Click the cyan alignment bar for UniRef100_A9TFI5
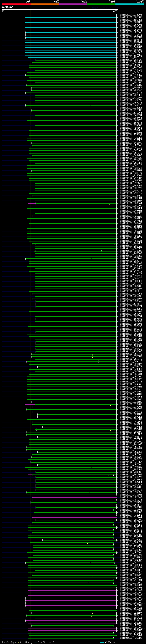This screenshot has height=644, width=146. (73, 58)
